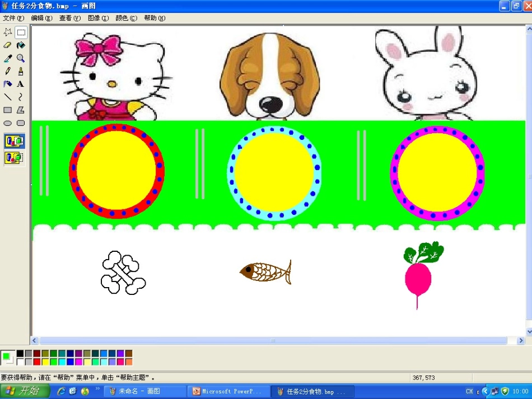Open the 颜色 (Colors) menu

pos(126,18)
